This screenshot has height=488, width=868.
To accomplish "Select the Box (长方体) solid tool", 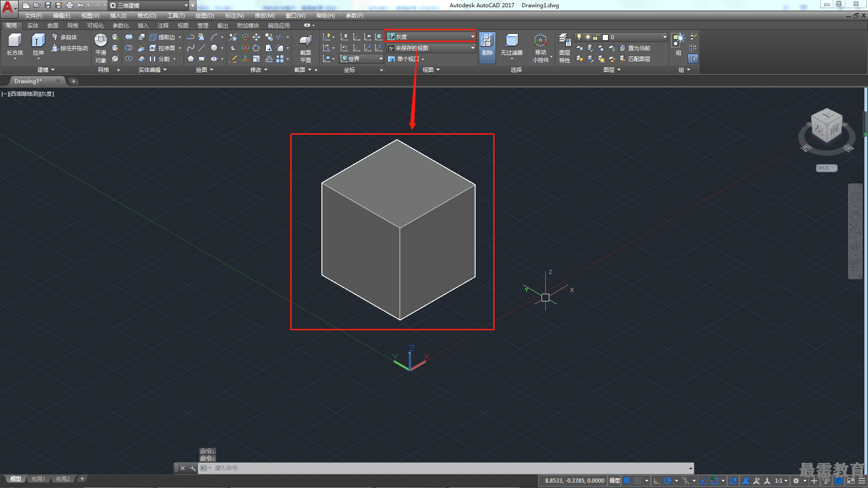I will (x=15, y=45).
